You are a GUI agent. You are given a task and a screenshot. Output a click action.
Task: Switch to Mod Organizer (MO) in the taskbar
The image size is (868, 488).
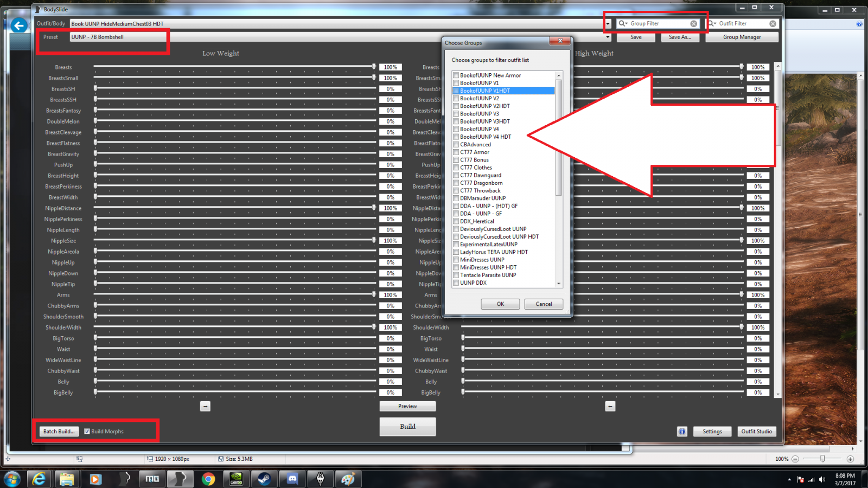click(152, 479)
